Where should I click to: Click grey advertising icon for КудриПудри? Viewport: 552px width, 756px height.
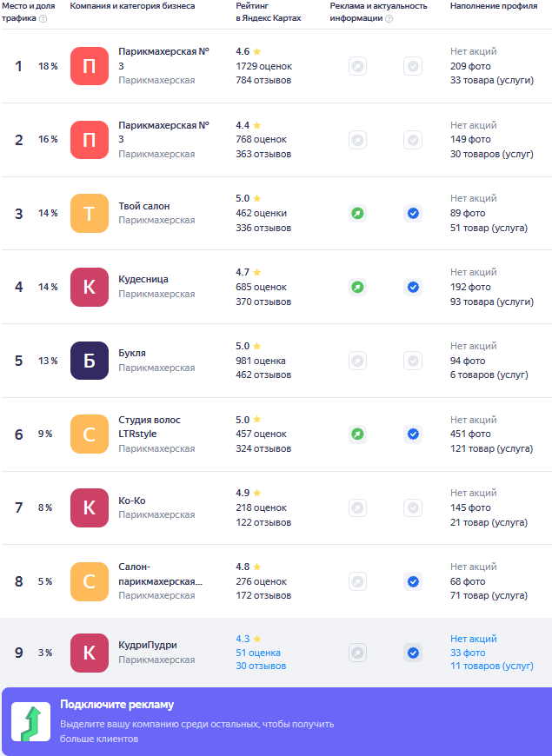tap(357, 653)
